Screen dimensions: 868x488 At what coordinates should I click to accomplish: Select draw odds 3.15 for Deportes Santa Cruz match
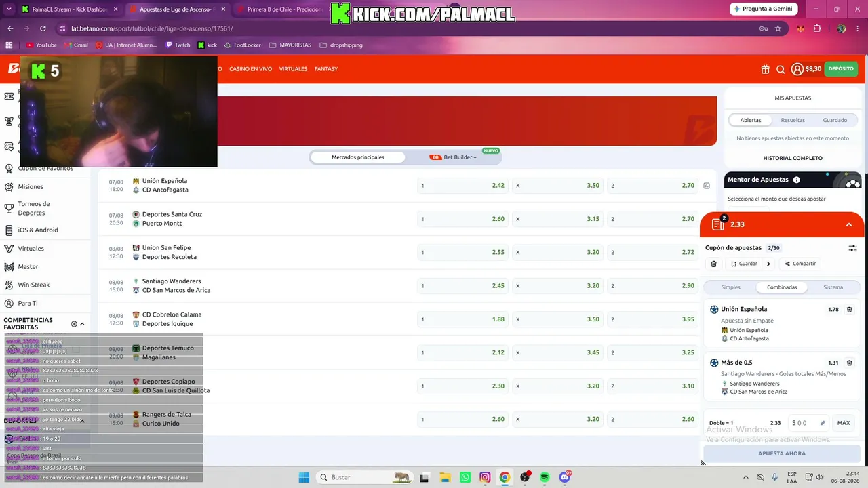[557, 219]
